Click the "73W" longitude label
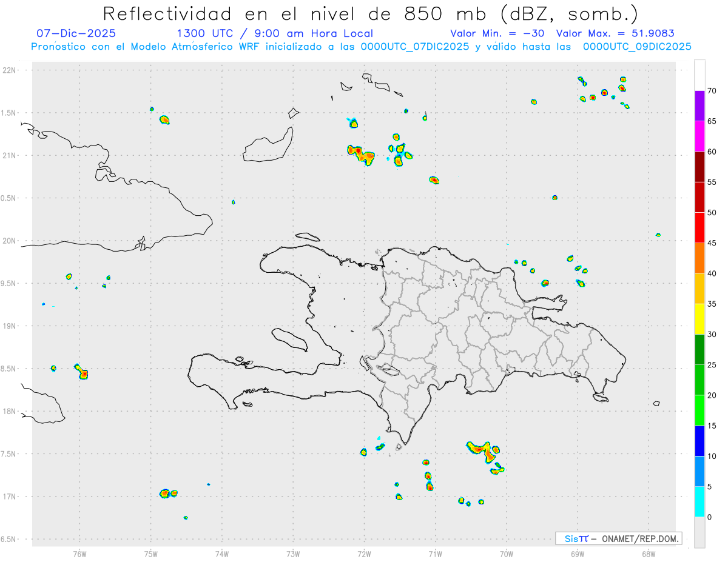Screen dimensions: 728x562 (x=293, y=554)
